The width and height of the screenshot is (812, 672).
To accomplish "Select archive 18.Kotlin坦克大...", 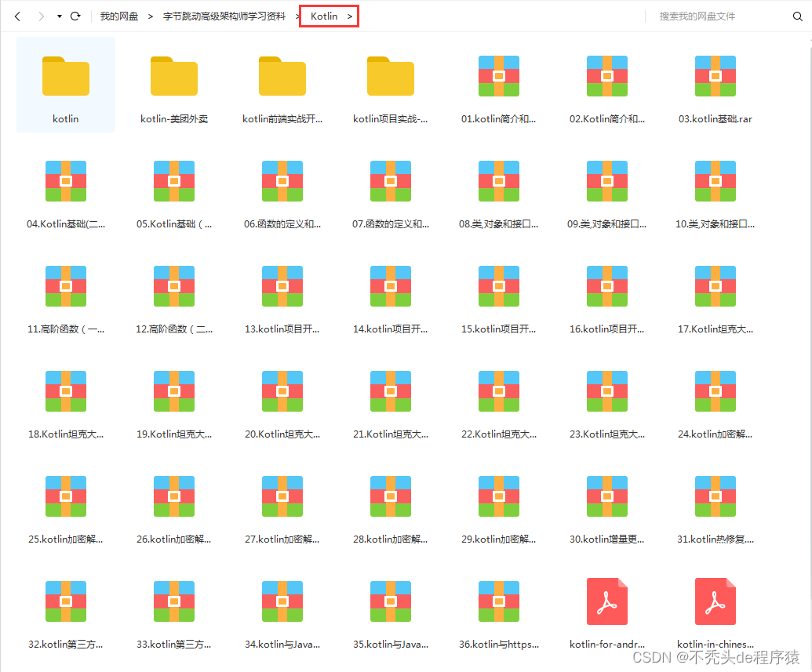I will (66, 391).
